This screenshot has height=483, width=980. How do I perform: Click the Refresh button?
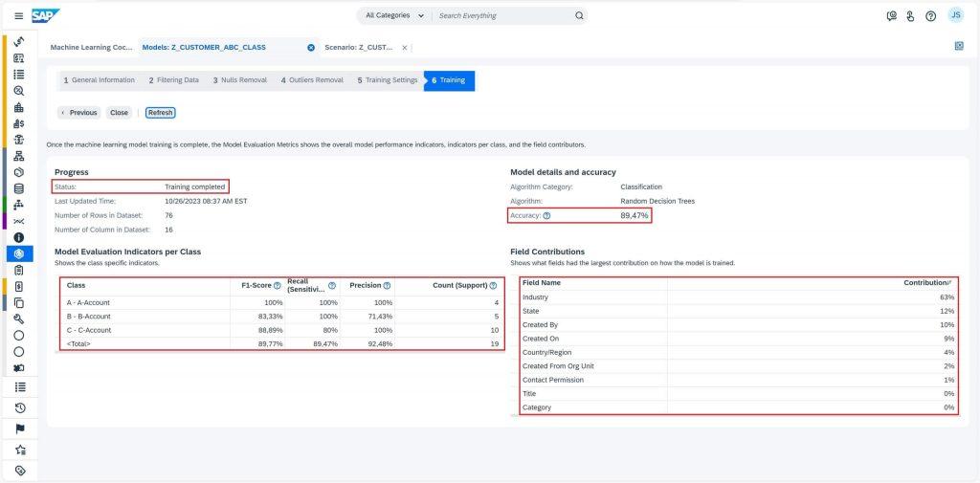click(x=161, y=113)
